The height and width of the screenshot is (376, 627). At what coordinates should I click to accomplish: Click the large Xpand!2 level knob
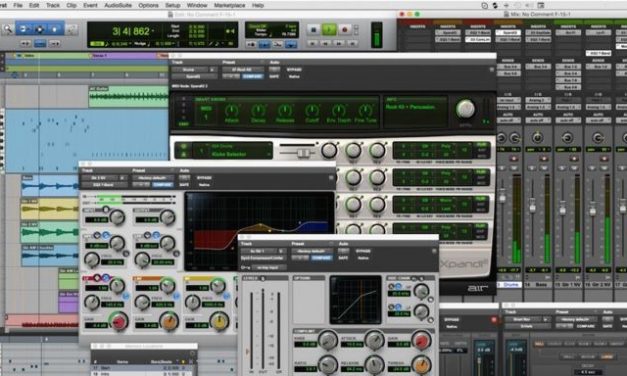click(465, 108)
